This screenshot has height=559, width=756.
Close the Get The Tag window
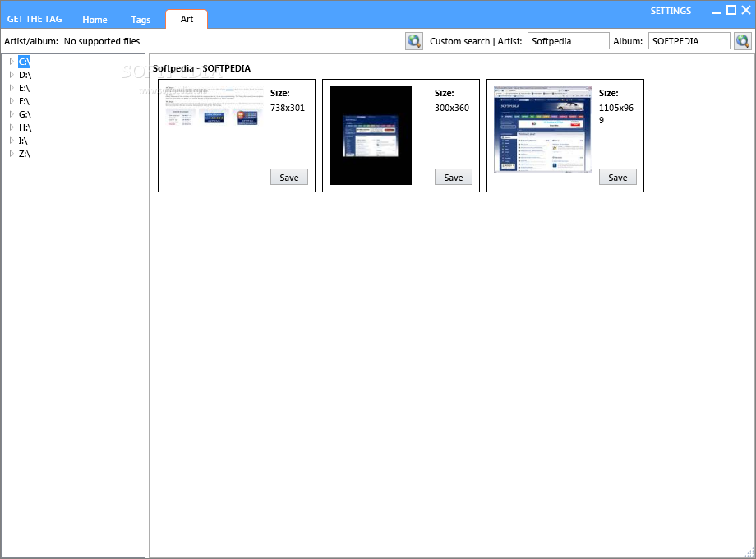(746, 10)
